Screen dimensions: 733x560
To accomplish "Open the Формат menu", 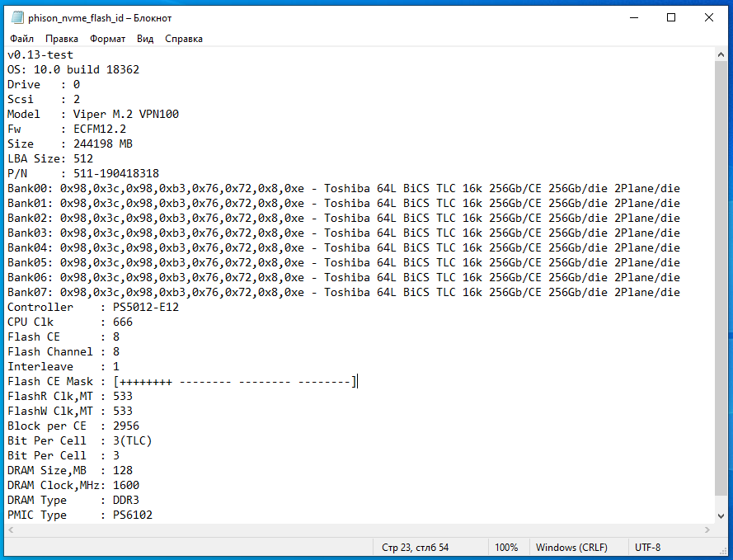I will tap(107, 39).
